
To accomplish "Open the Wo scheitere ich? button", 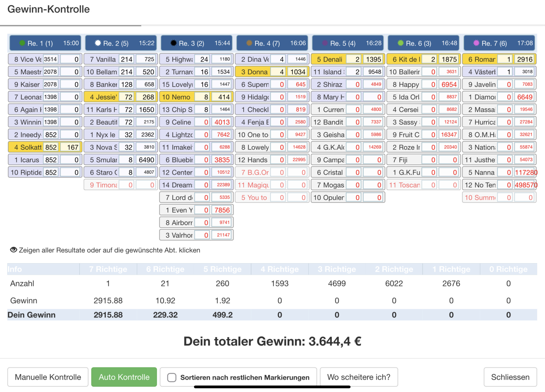I will (359, 377).
